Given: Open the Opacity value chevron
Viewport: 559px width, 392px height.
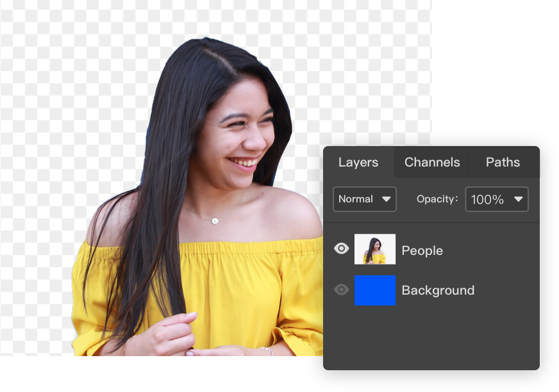Looking at the screenshot, I should [518, 199].
